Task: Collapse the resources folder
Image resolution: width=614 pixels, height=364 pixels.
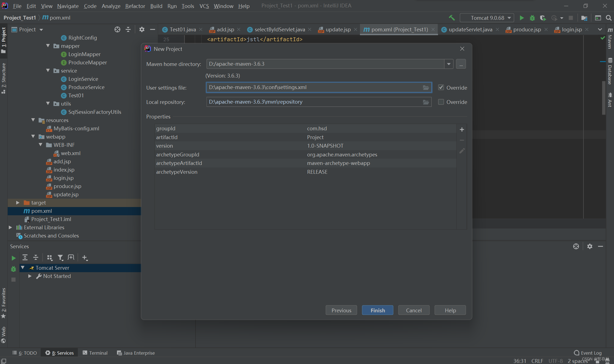Action: [x=33, y=120]
